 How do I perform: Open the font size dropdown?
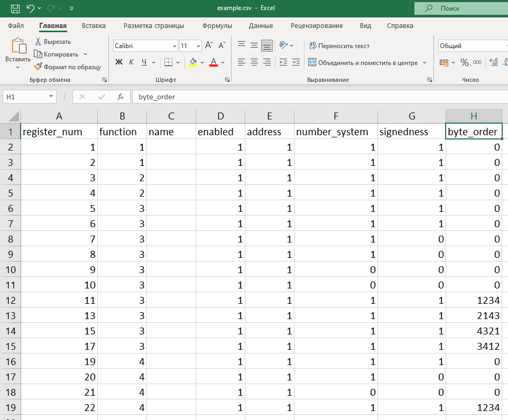coord(198,46)
